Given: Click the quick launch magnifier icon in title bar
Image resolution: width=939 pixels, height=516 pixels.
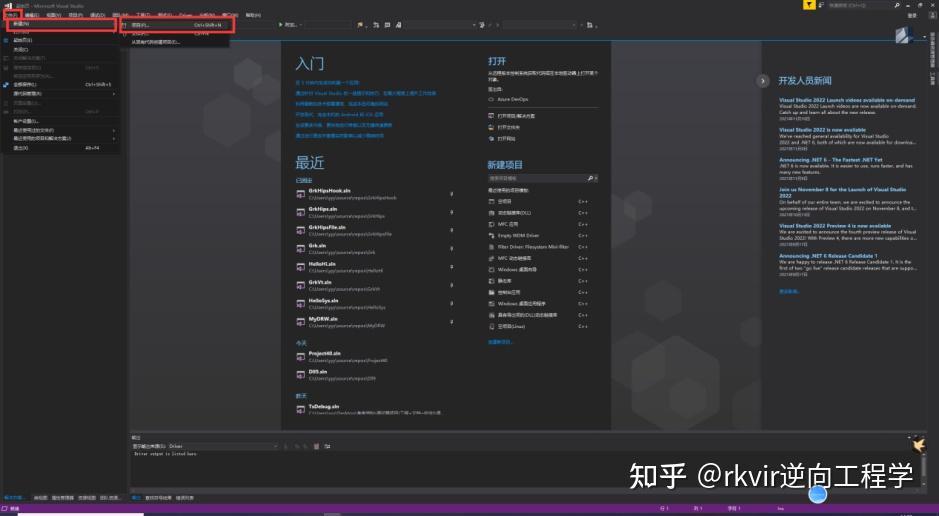Looking at the screenshot, I should (897, 5).
